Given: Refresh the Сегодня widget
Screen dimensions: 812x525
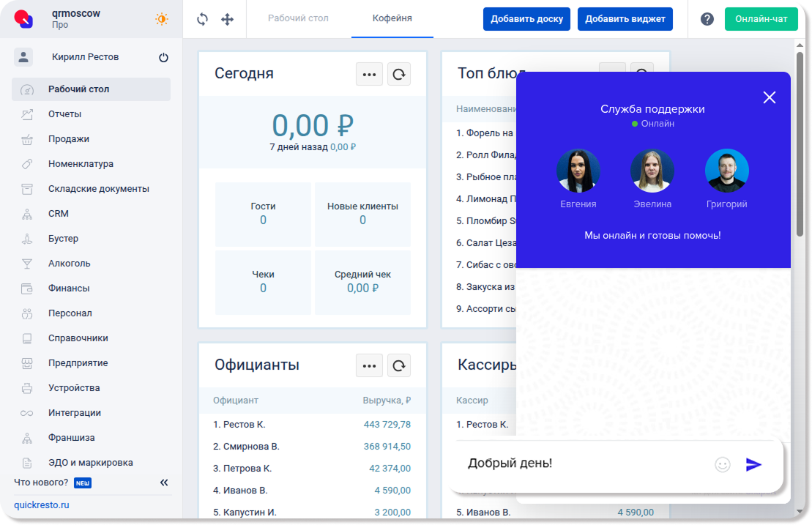Looking at the screenshot, I should coord(399,74).
